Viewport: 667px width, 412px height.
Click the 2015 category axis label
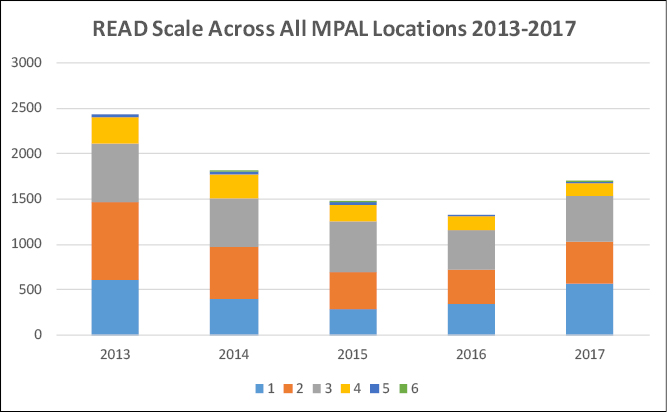click(350, 353)
